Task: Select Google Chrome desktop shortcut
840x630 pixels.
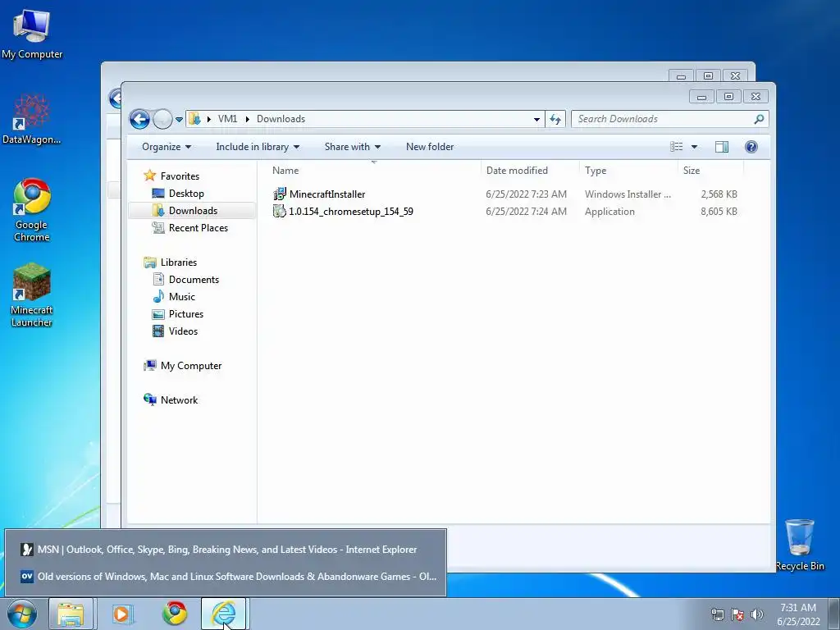Action: (32, 210)
